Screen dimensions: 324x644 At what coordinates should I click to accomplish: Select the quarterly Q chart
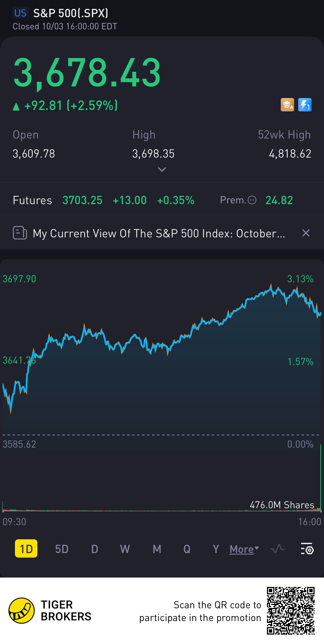[187, 549]
